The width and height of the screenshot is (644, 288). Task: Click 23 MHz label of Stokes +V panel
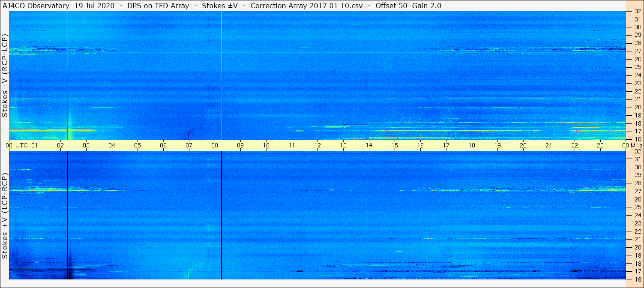pos(637,223)
